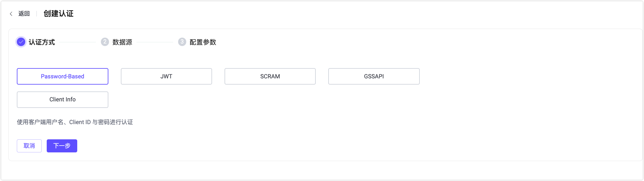Viewport: 644px width, 181px height.
Task: Choose the JWT authentication option
Action: pyautogui.click(x=166, y=77)
